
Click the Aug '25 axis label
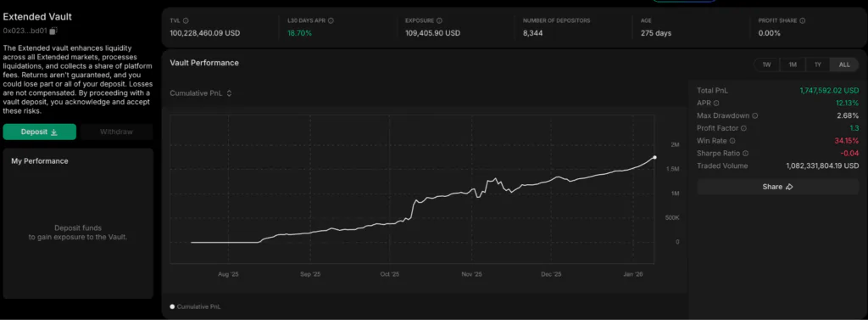tap(228, 274)
